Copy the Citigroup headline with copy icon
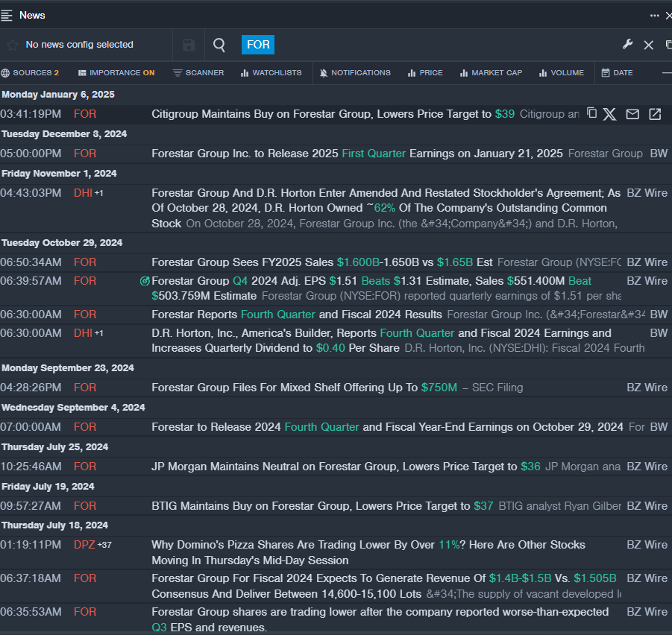This screenshot has height=635, width=672. [591, 113]
